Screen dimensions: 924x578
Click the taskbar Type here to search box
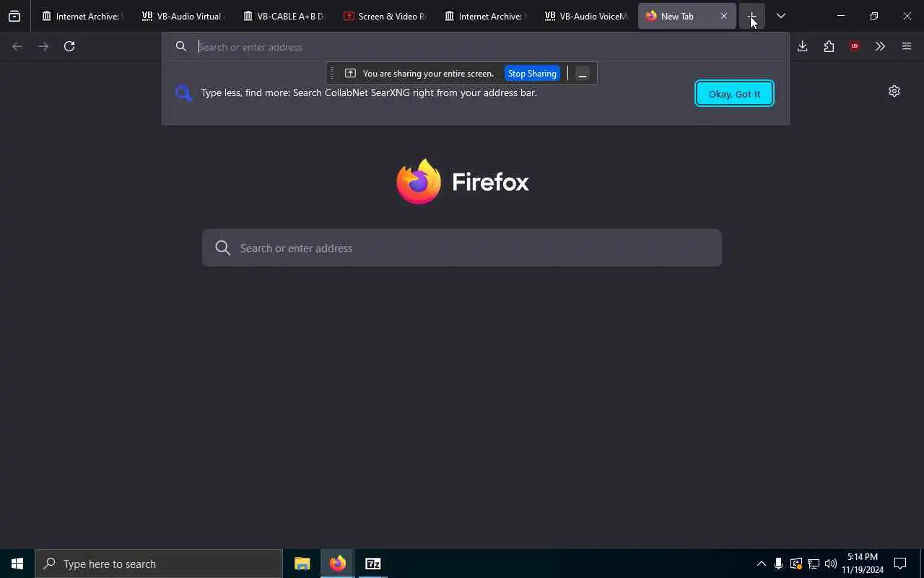coord(159,564)
